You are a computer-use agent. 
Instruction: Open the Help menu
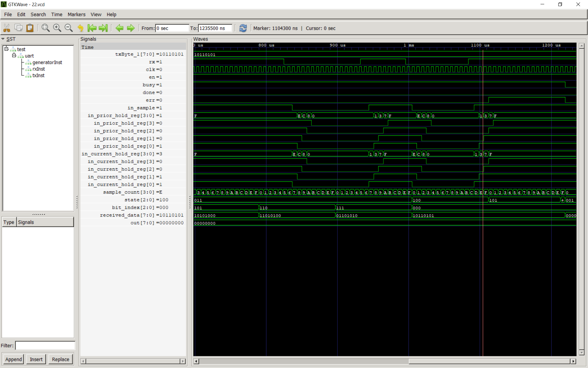pos(111,14)
